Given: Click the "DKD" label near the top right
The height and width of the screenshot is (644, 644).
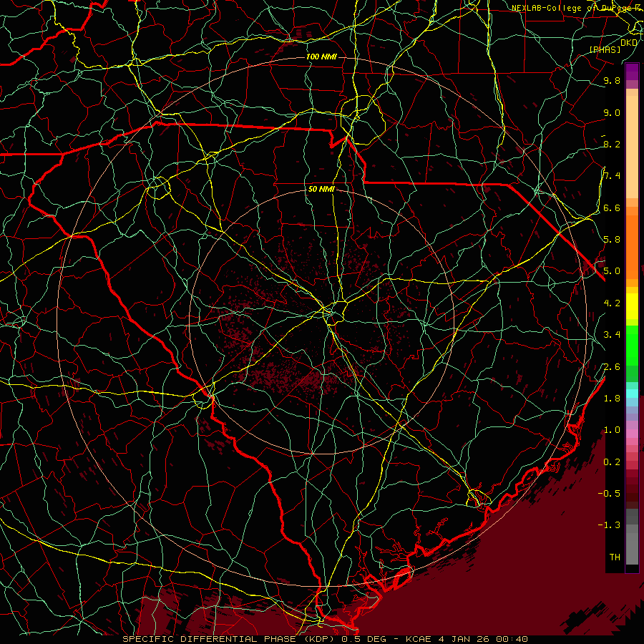Looking at the screenshot, I should (629, 42).
